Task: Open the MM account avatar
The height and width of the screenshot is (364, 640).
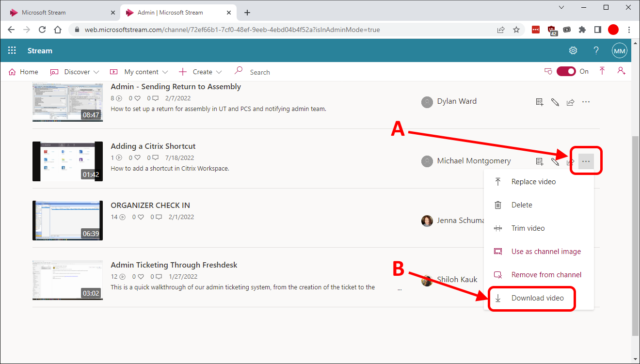Action: coord(620,50)
